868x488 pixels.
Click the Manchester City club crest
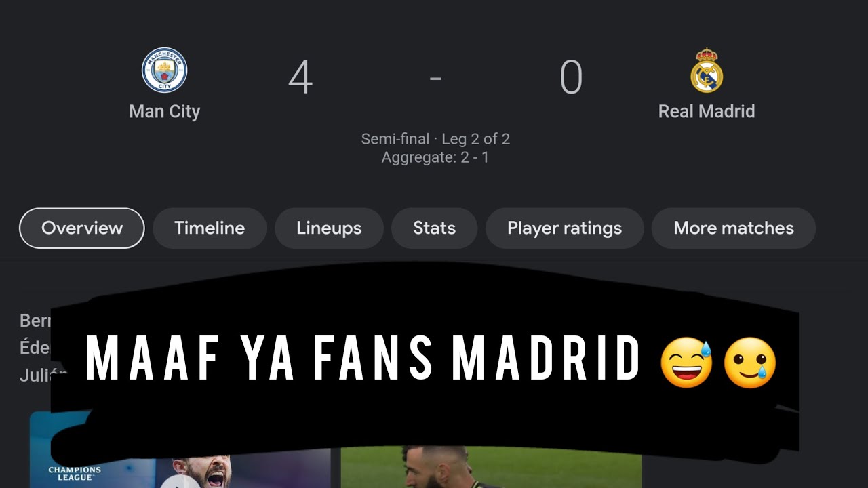tap(164, 70)
